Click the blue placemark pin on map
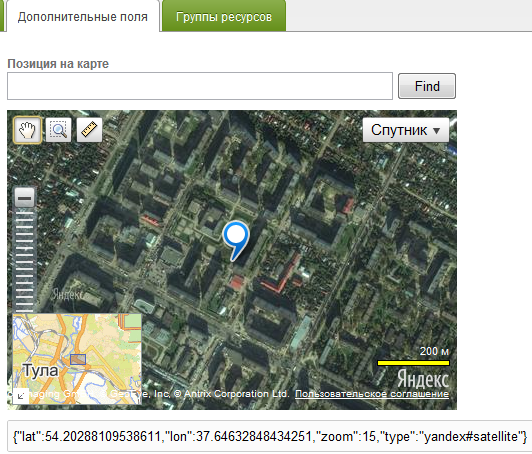Image resolution: width=532 pixels, height=454 pixels. [x=236, y=240]
